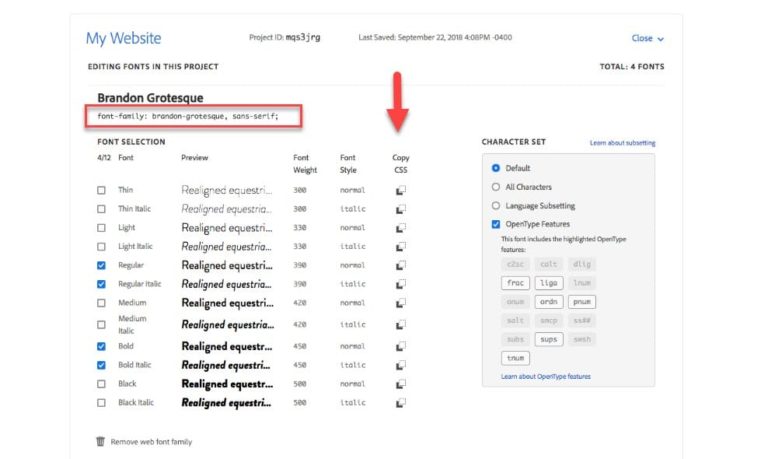Uncheck the Regular font checkbox
The width and height of the screenshot is (768, 459).
point(101,266)
